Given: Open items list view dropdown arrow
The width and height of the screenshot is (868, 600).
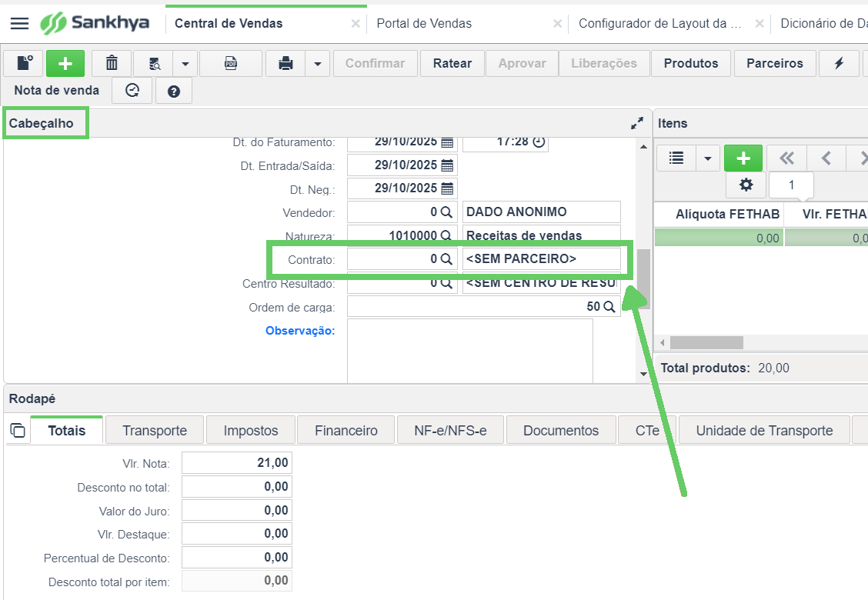Looking at the screenshot, I should point(707,158).
